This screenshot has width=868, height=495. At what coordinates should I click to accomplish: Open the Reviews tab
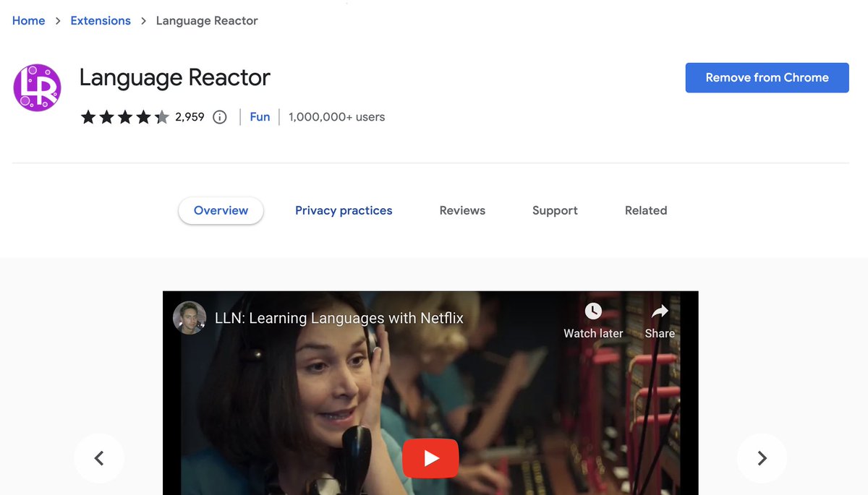(462, 210)
